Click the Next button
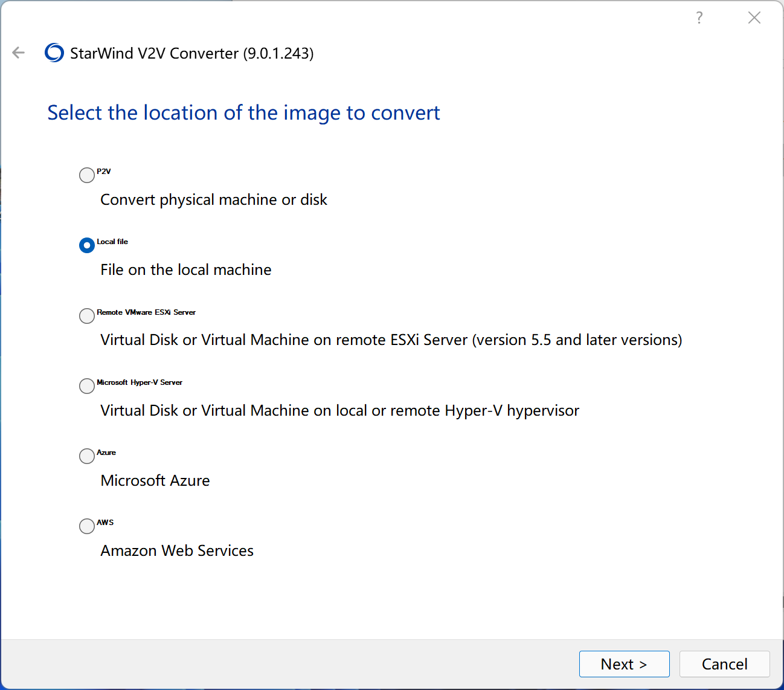The height and width of the screenshot is (690, 784). click(624, 664)
